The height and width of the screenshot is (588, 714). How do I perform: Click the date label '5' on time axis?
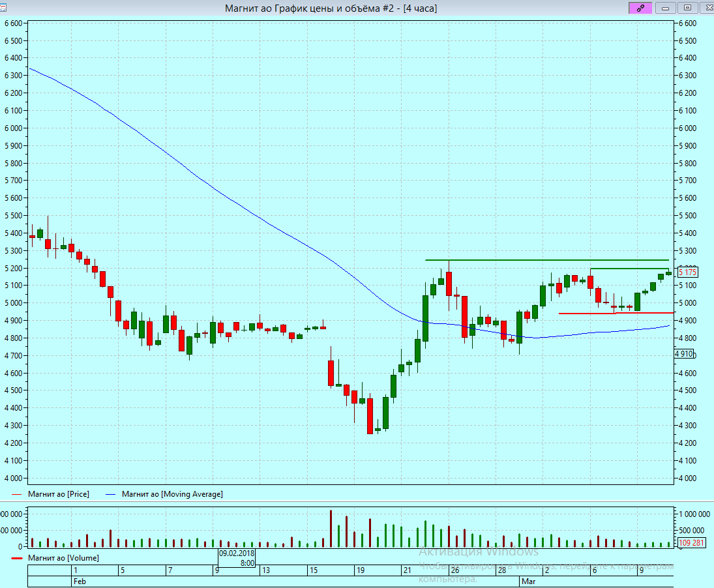(x=123, y=570)
